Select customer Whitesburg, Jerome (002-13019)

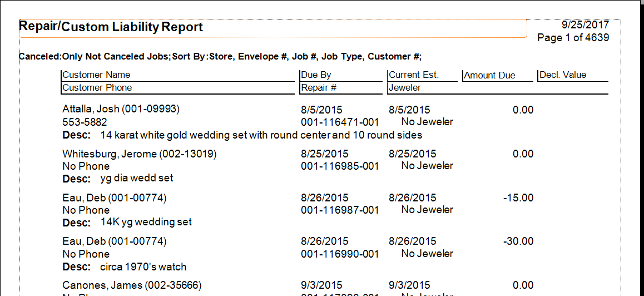[x=139, y=154]
